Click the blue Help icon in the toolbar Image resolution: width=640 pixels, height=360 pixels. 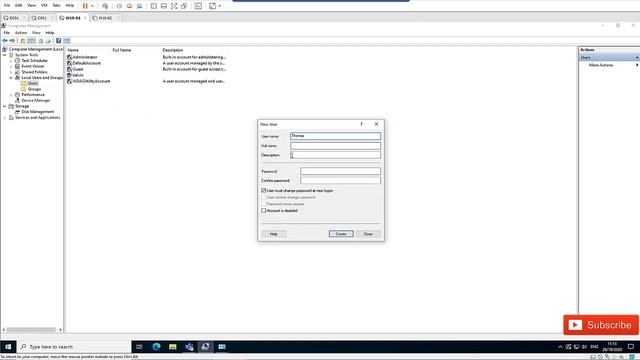point(58,41)
